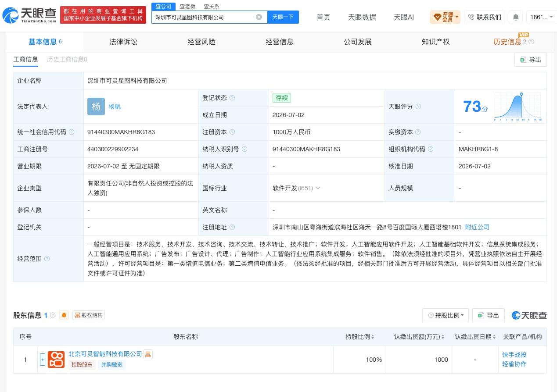
Task: Click the 北京可灵智能科技 shareholder logo
Action: [x=56, y=360]
